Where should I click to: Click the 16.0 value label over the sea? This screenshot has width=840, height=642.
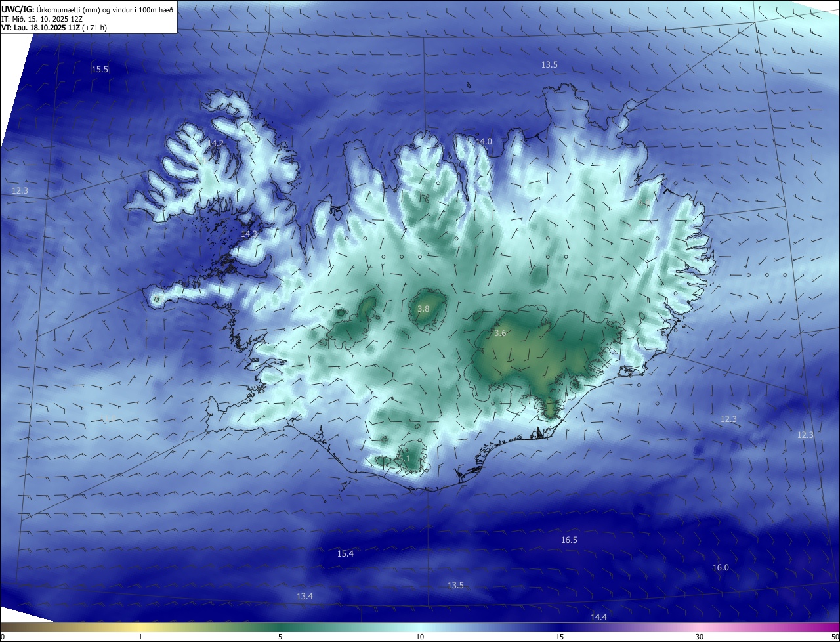coord(721,567)
